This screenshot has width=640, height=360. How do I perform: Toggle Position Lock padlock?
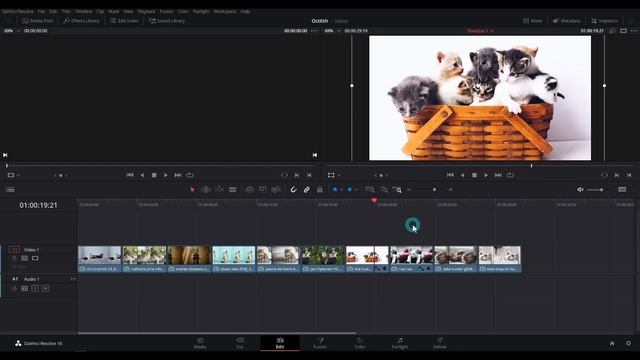point(320,189)
